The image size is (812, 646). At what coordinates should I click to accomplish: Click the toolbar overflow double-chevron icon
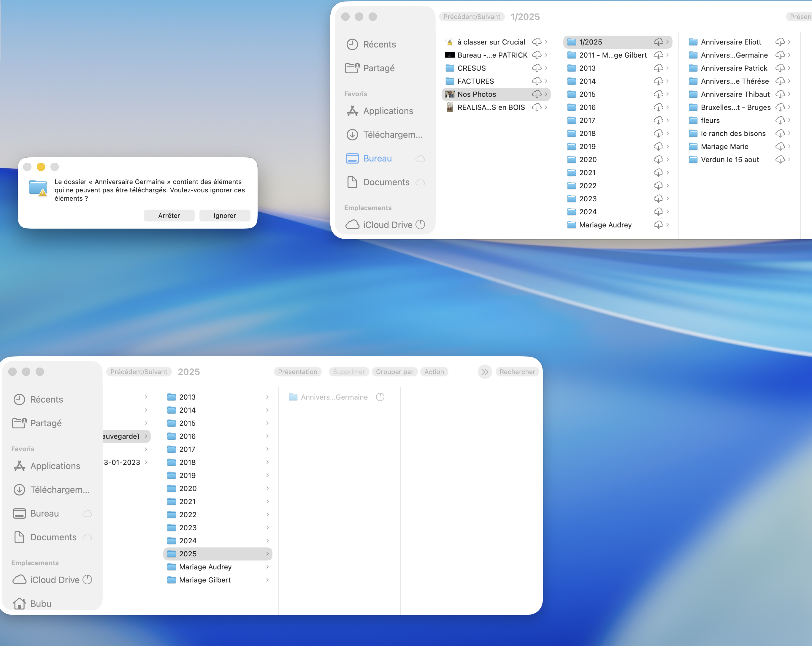pyautogui.click(x=485, y=372)
